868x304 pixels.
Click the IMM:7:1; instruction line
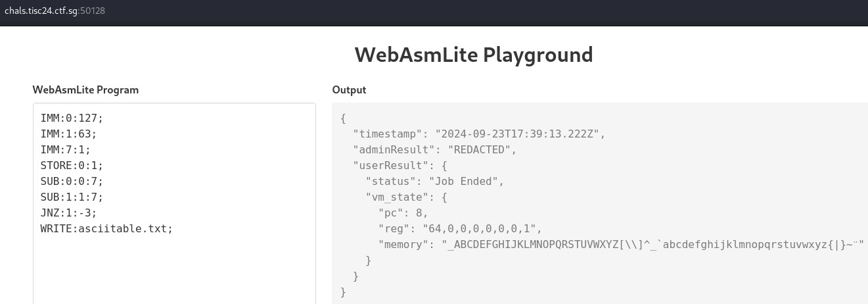[x=66, y=150]
